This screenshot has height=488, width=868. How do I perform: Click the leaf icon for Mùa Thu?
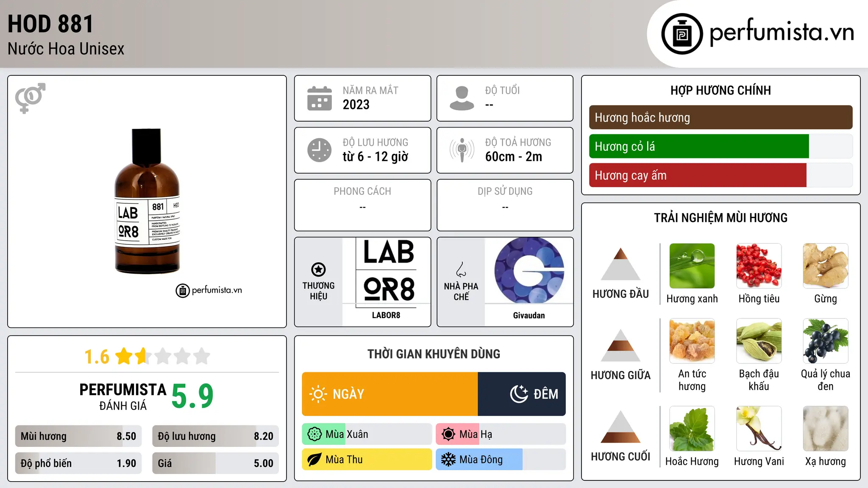pyautogui.click(x=314, y=460)
